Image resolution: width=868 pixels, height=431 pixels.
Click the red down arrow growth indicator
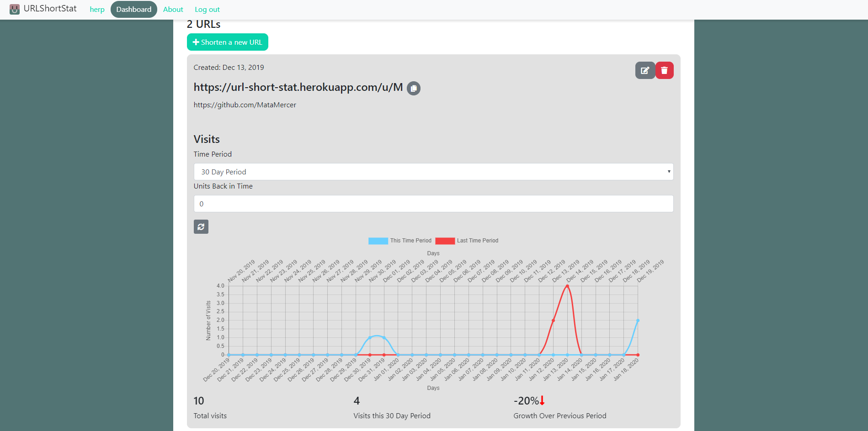[x=542, y=400]
